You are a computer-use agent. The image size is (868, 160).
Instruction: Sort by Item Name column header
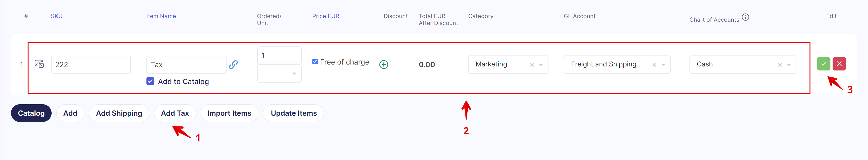click(x=161, y=16)
